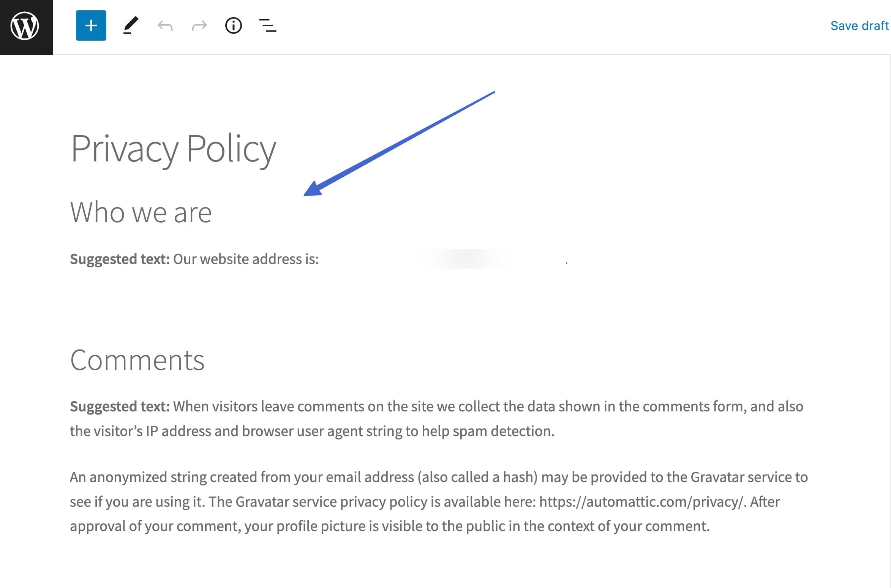891x588 pixels.
Task: Click the Our website address is paragraph
Action: coord(245,259)
